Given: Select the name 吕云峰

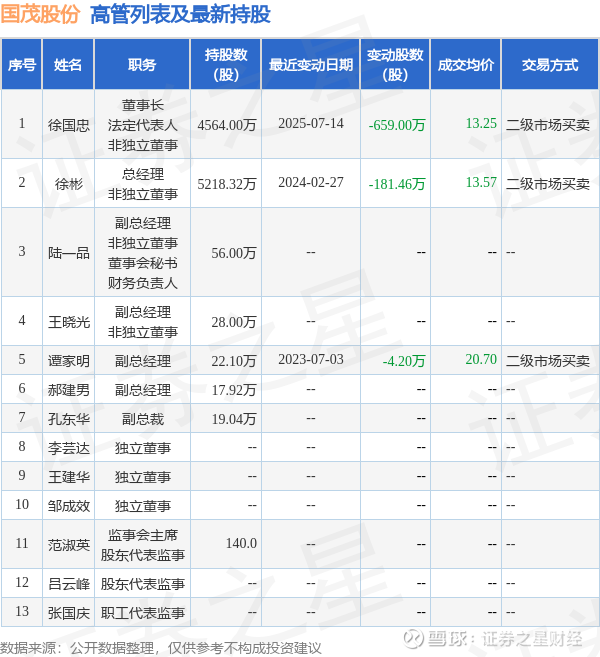Looking at the screenshot, I should (68, 584).
